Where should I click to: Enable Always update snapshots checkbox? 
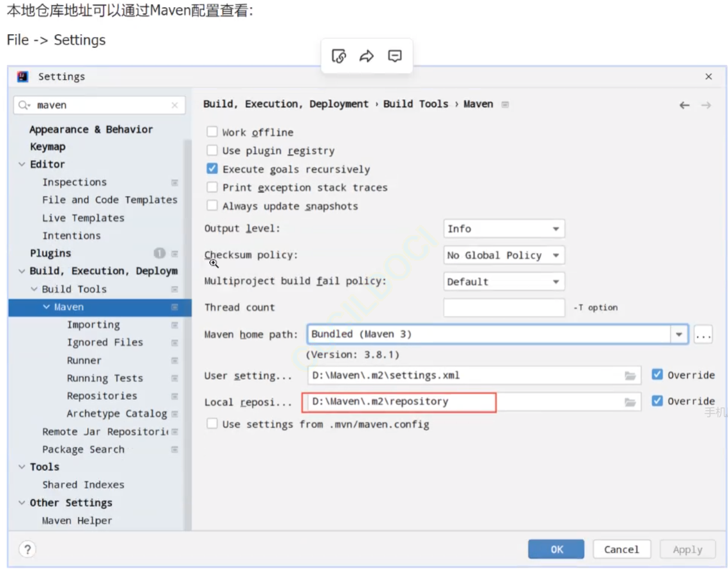(x=212, y=206)
